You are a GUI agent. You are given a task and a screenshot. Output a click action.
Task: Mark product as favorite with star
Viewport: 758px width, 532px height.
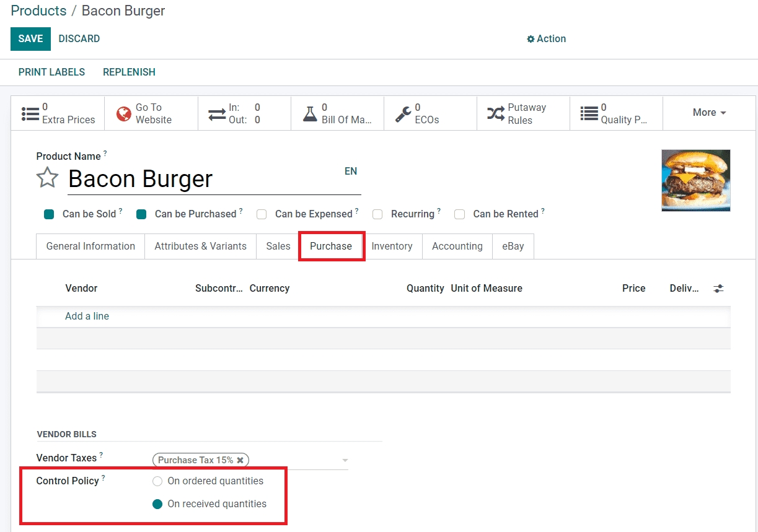point(47,178)
